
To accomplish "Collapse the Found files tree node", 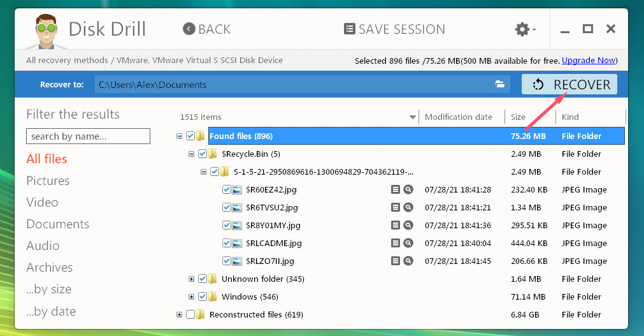I will point(179,136).
